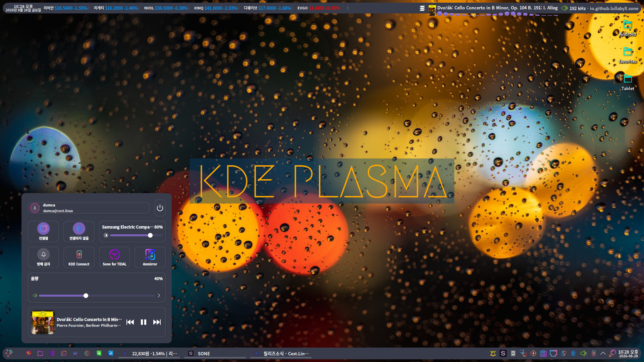Click the audio spectrum visualizer in top panel

497,14
